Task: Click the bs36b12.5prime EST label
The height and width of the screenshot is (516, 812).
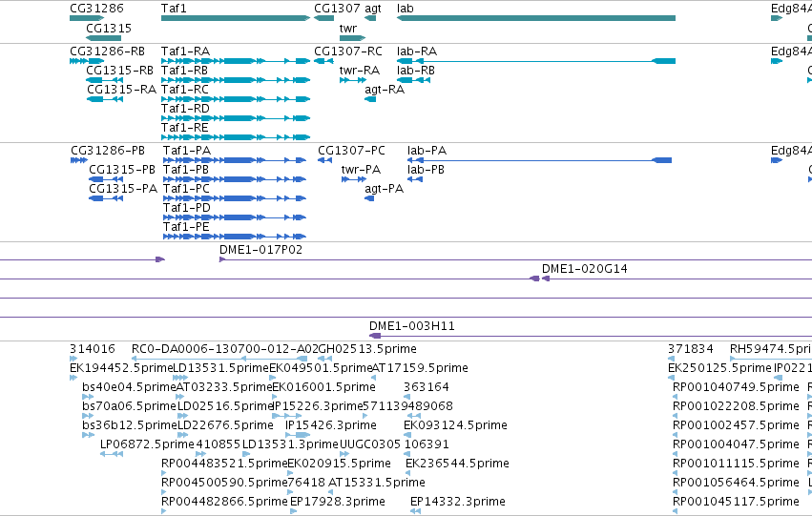Action: (129, 426)
